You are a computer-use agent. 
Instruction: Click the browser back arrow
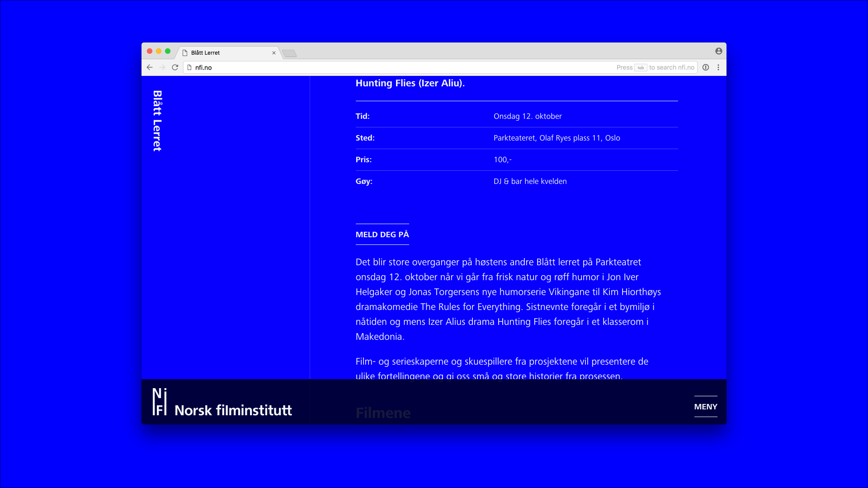[x=150, y=67]
